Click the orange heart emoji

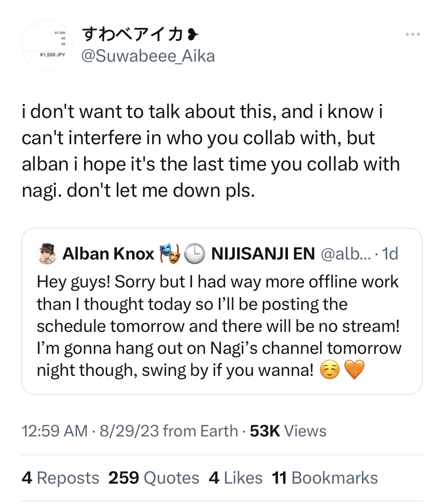click(x=353, y=370)
